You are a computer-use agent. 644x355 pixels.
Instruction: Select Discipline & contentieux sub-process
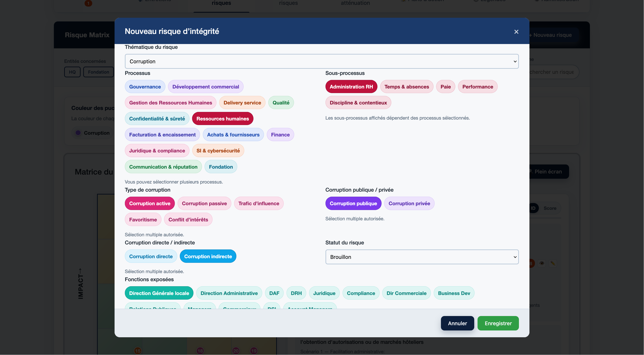coord(358,102)
